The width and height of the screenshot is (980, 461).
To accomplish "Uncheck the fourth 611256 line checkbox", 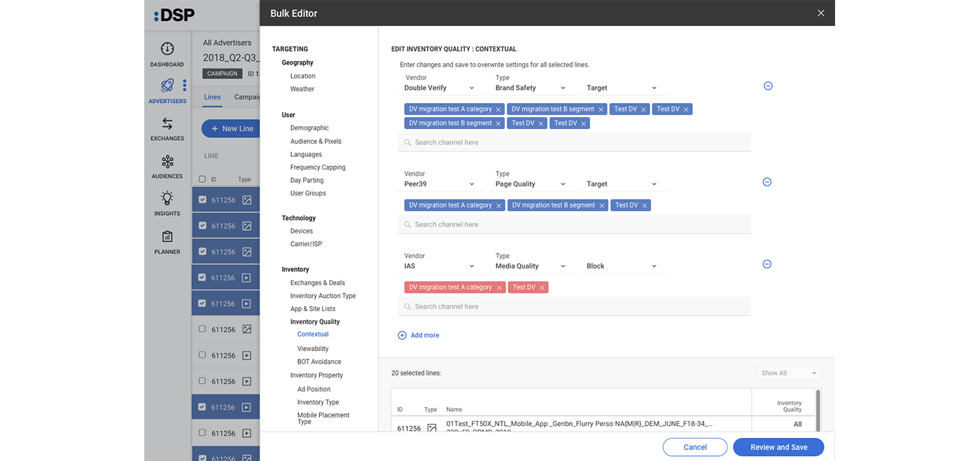I will click(202, 277).
